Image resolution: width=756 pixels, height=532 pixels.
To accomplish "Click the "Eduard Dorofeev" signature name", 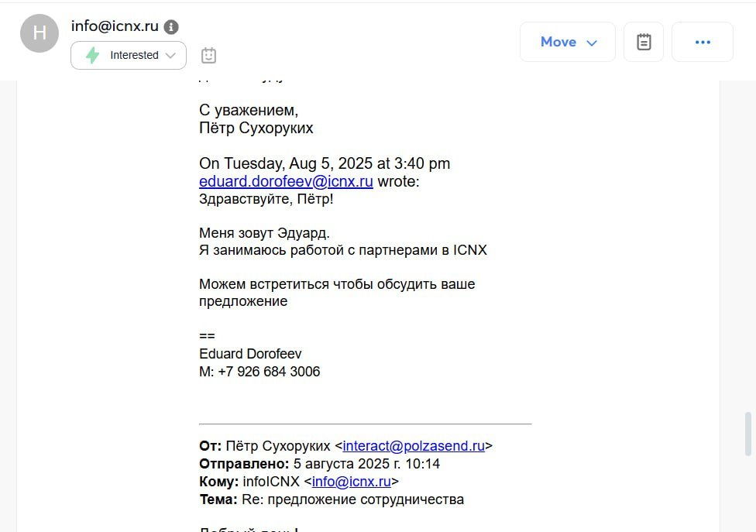I will point(250,354).
